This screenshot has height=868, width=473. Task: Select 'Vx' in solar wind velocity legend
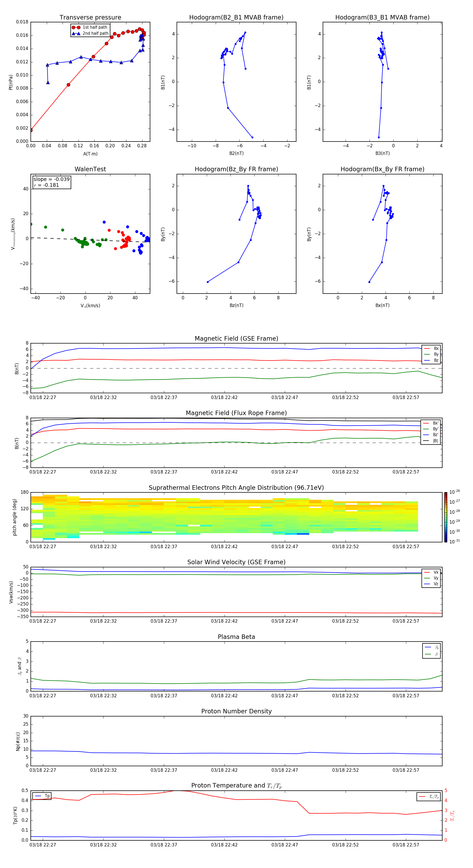tap(431, 573)
